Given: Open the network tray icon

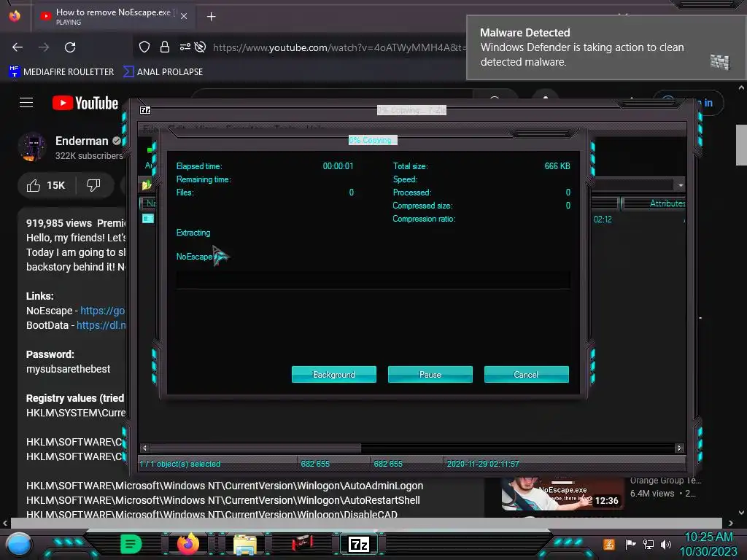Looking at the screenshot, I should coord(649,544).
